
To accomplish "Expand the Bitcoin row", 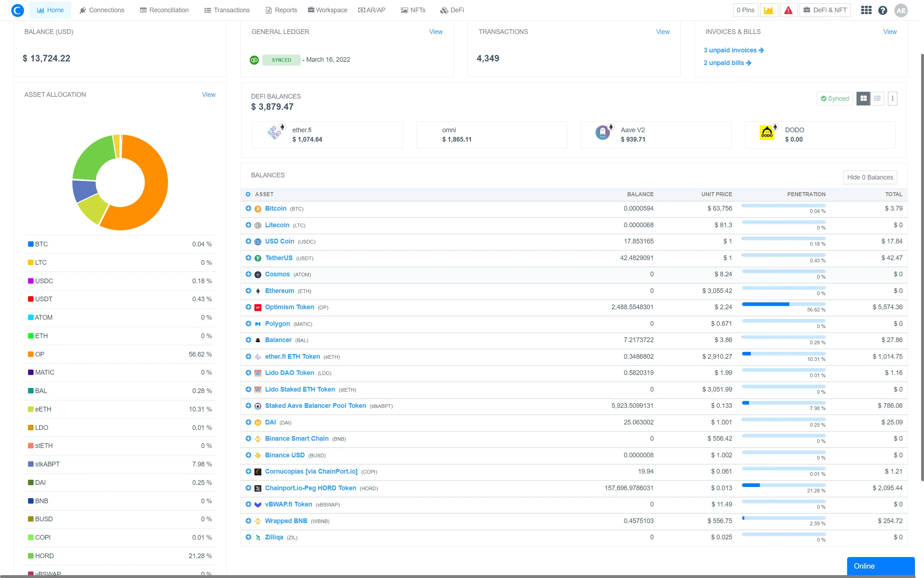I will pyautogui.click(x=248, y=208).
